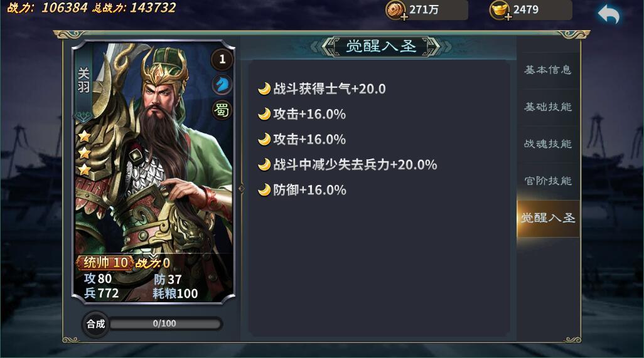Tap the 关羽 hero portrait
Screen dimensions: 644x358
[x=154, y=152]
